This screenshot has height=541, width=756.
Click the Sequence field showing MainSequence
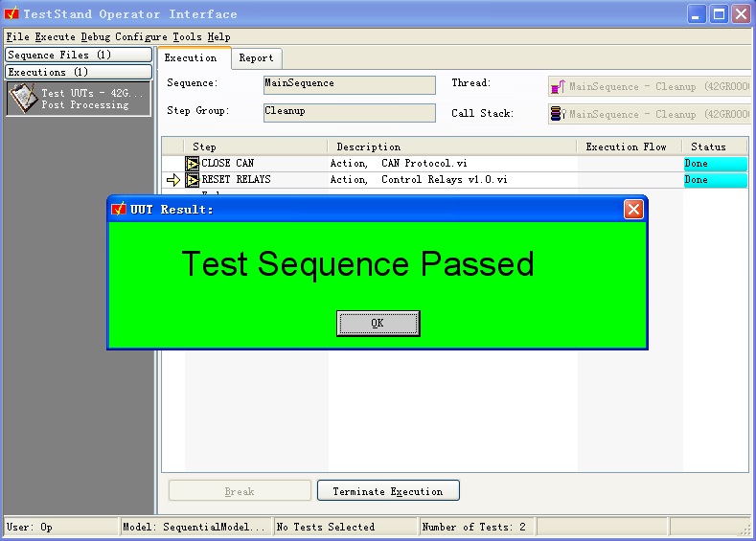click(x=349, y=84)
